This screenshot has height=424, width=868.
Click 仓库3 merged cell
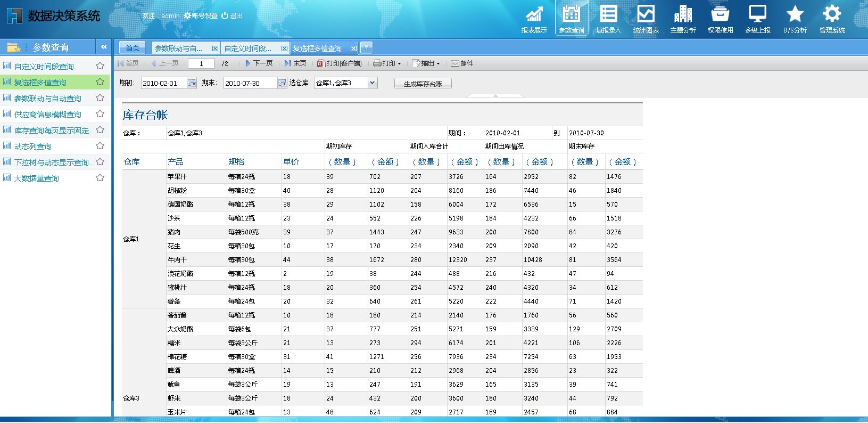144,362
